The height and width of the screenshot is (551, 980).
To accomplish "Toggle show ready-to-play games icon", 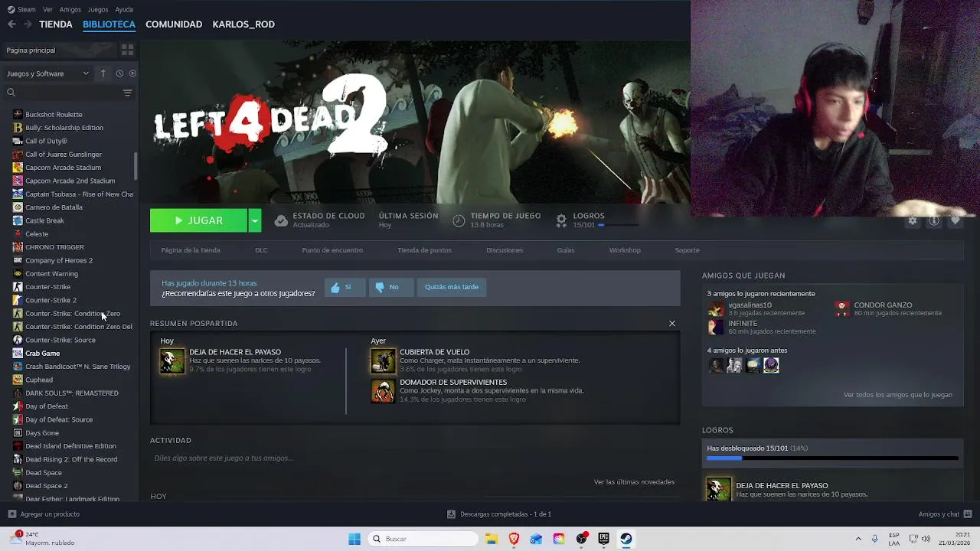I will [132, 73].
